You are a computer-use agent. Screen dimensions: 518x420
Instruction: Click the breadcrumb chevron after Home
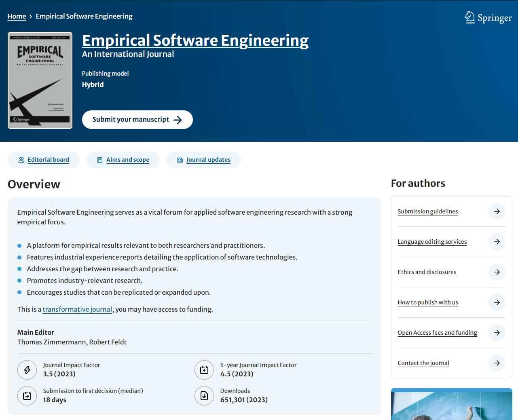pyautogui.click(x=31, y=17)
